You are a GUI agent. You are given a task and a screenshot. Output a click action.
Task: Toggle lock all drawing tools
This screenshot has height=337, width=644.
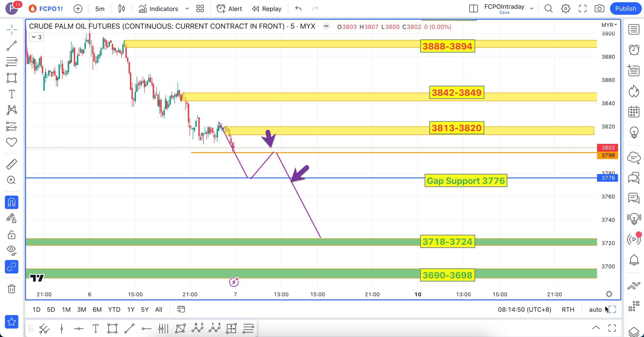coord(12,235)
